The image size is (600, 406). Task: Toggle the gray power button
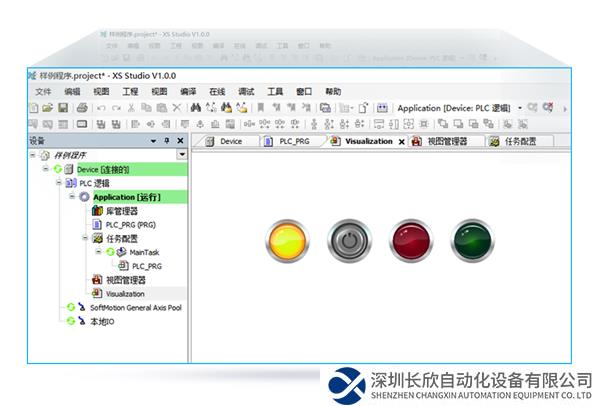[349, 241]
